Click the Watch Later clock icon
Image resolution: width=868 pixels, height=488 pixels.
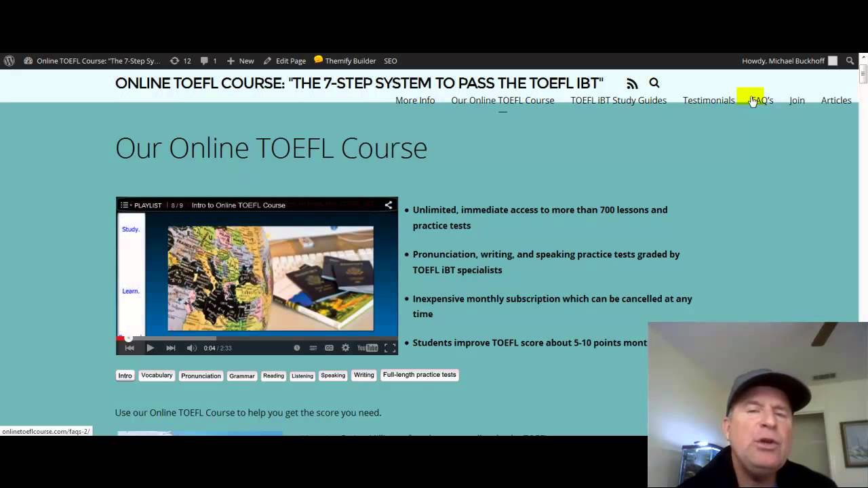tap(296, 348)
